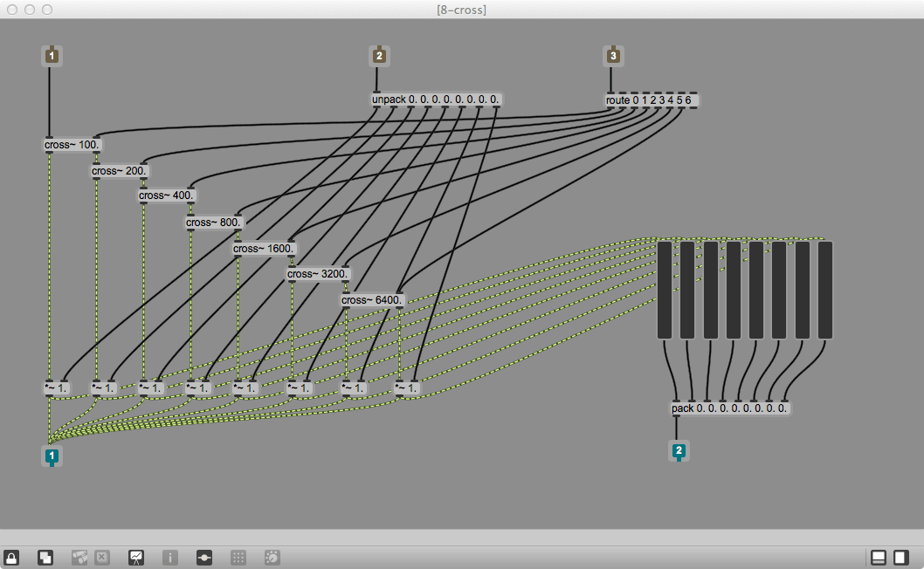Image resolution: width=924 pixels, height=569 pixels.
Task: Open the inspector 'i' icon
Action: pos(169,558)
